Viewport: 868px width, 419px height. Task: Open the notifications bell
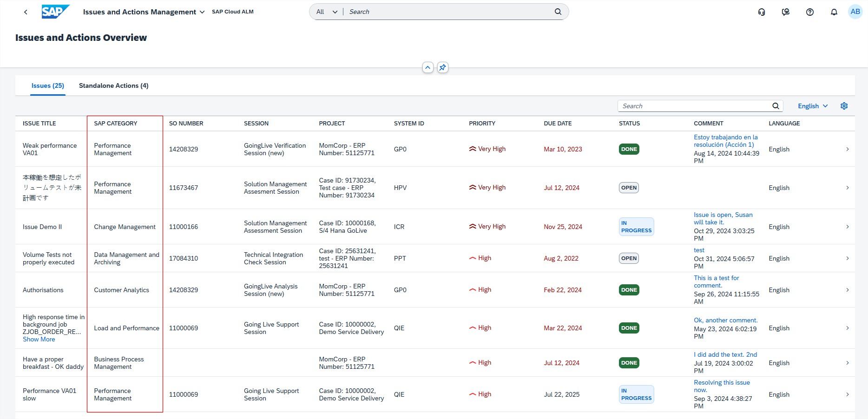click(834, 12)
